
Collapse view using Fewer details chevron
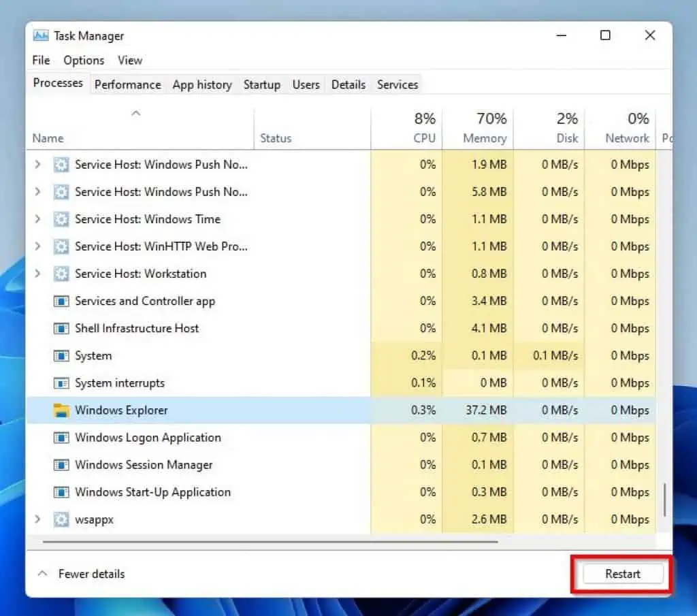43,573
